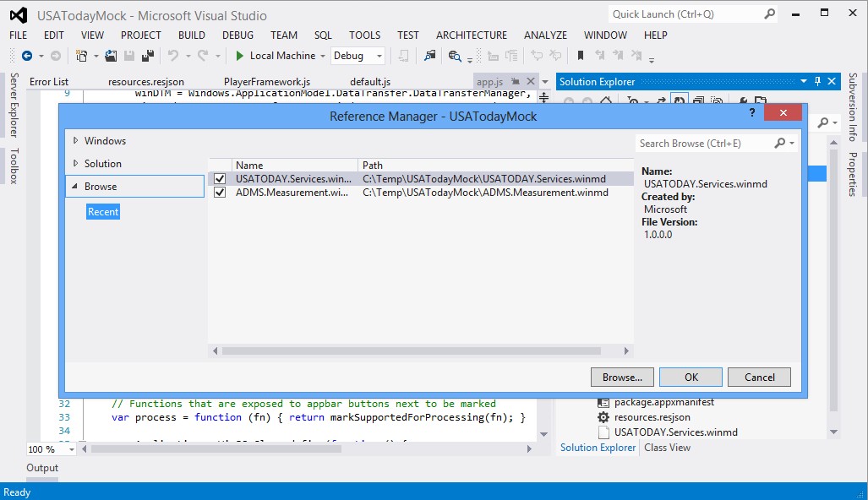The height and width of the screenshot is (500, 868).
Task: Expand the Windows section in Reference Manager
Action: pos(78,140)
